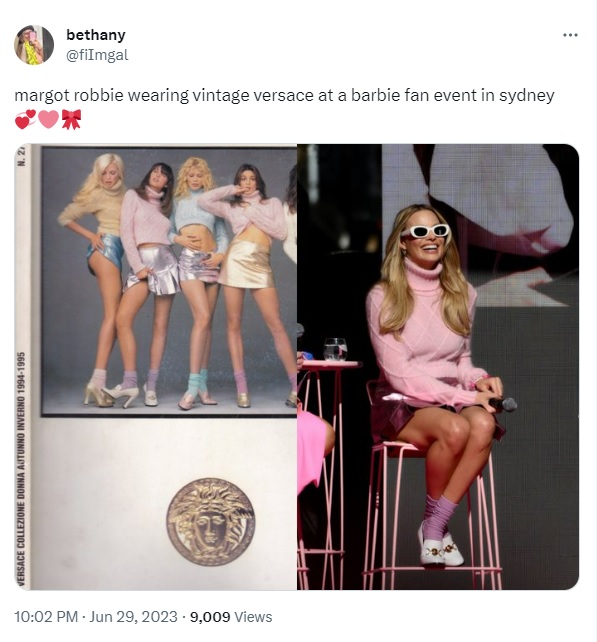Click the microphone held in the right photo
Image resolution: width=597 pixels, height=642 pixels.
click(x=503, y=404)
